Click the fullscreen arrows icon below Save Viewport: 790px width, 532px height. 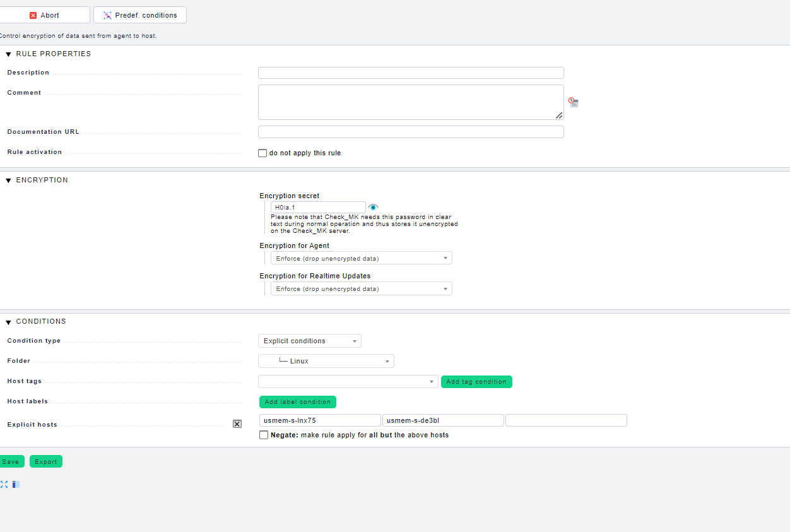[4, 485]
